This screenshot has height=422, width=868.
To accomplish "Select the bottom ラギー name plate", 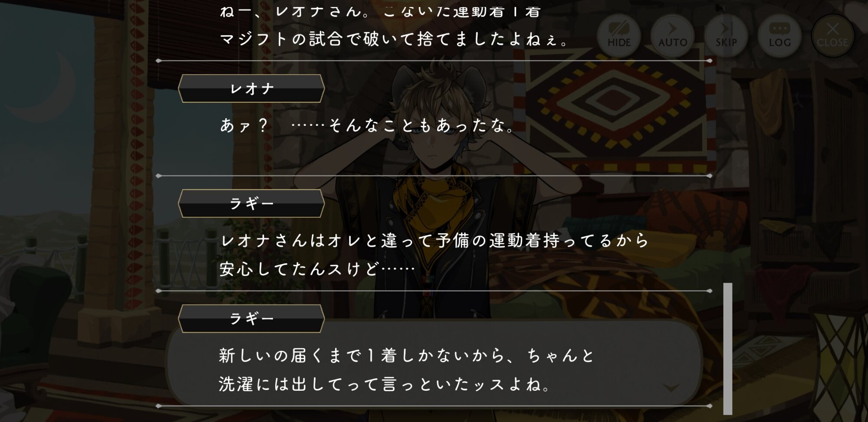I will [x=251, y=319].
